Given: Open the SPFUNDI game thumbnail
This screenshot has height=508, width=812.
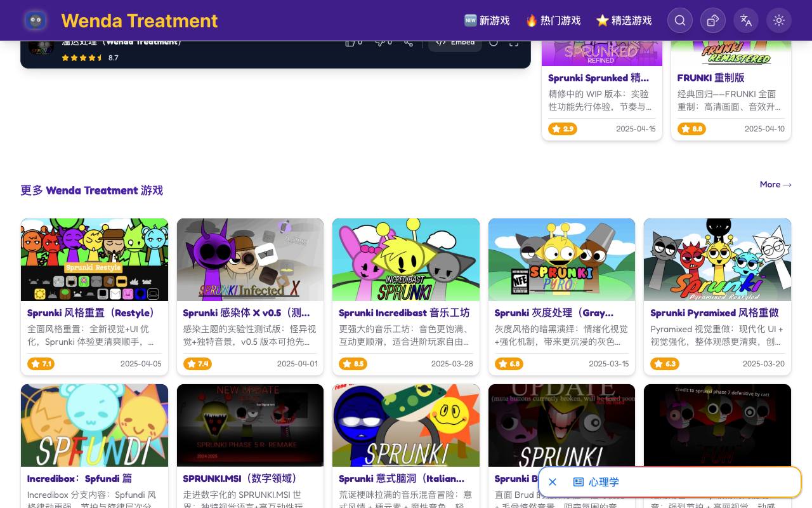Looking at the screenshot, I should tap(95, 425).
